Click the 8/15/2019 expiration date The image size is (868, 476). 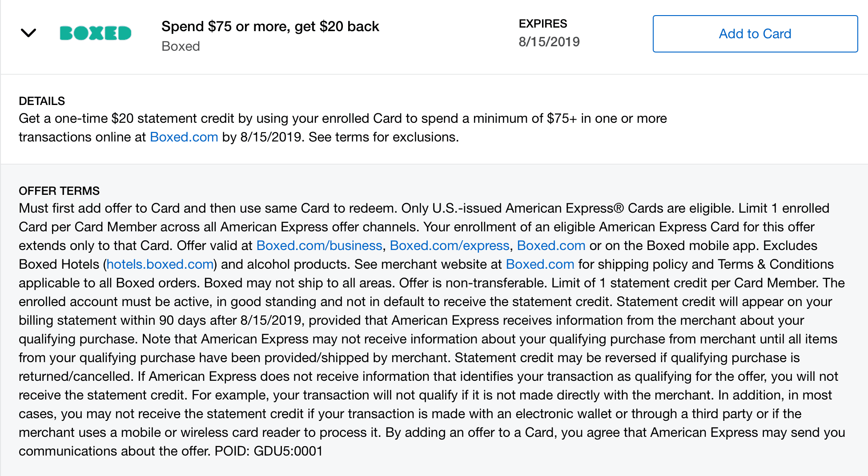coord(549,42)
